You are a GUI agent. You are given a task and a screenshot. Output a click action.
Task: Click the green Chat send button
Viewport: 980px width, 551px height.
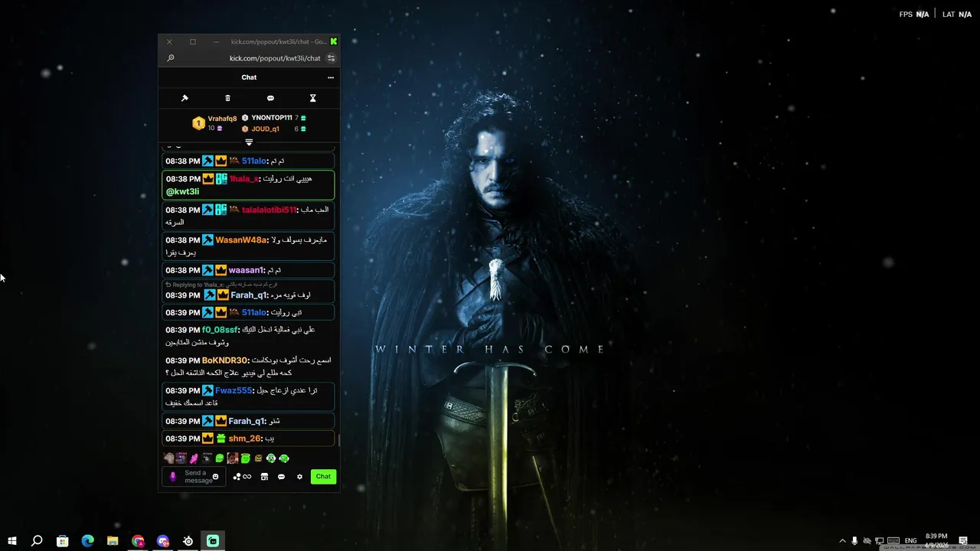point(323,477)
